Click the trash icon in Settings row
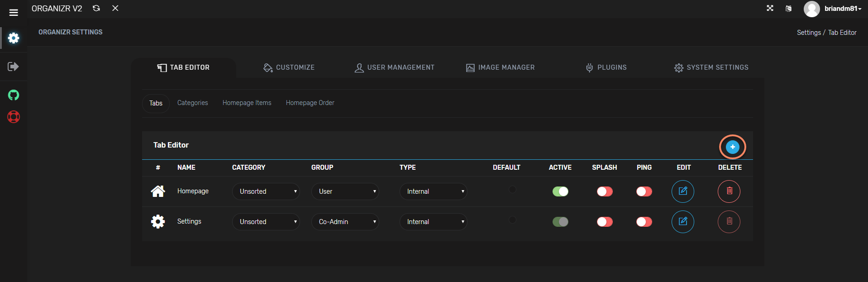 [729, 222]
